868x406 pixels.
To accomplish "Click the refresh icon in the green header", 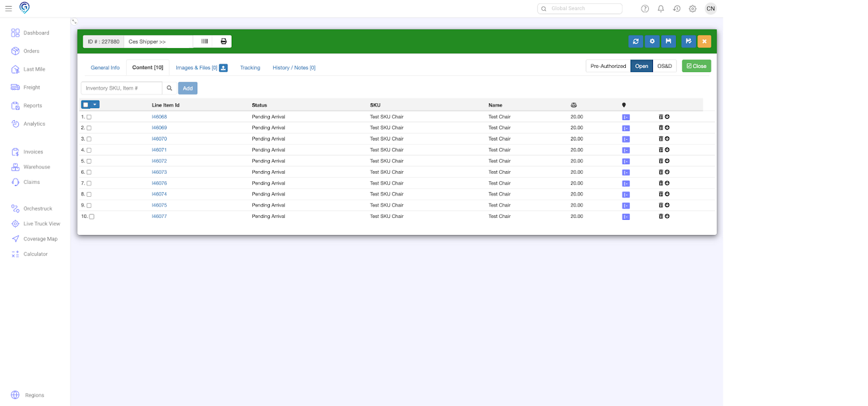I will (x=635, y=41).
